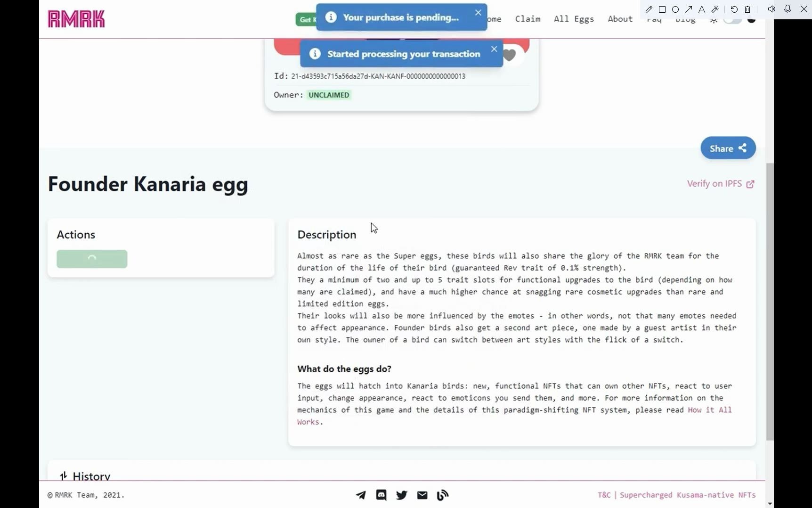This screenshot has width=812, height=508.
Task: Click the '© RMRK Team, 2021.' footer text
Action: tap(86, 495)
